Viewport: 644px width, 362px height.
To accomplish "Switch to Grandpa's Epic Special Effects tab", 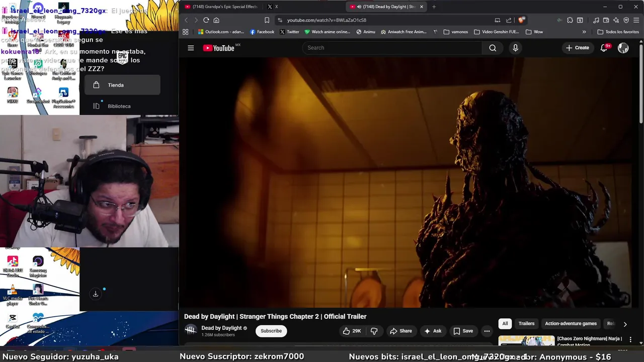I will pyautogui.click(x=221, y=7).
